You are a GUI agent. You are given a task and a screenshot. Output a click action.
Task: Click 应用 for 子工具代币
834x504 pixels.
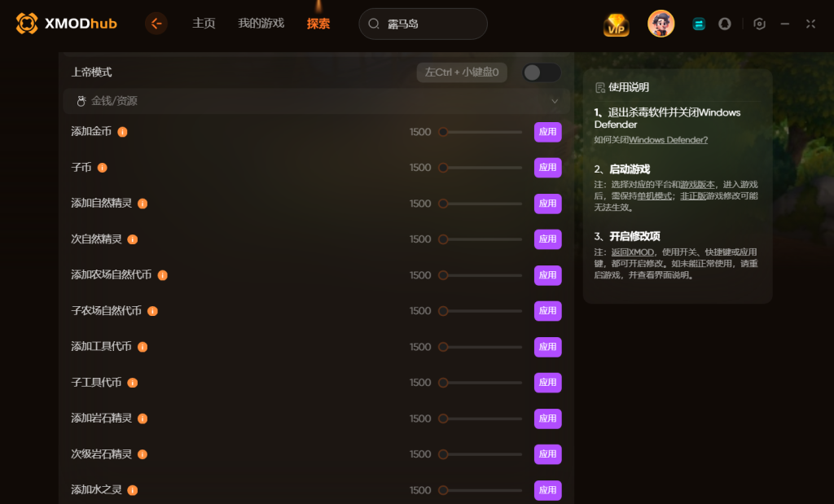pyautogui.click(x=548, y=383)
